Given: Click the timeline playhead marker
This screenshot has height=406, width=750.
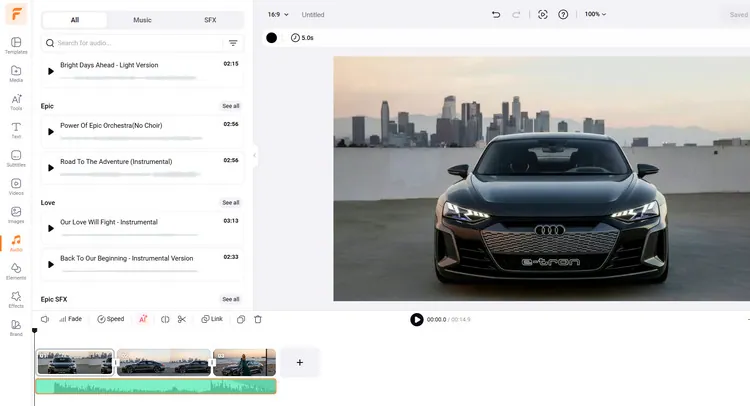Looking at the screenshot, I should 34,330.
